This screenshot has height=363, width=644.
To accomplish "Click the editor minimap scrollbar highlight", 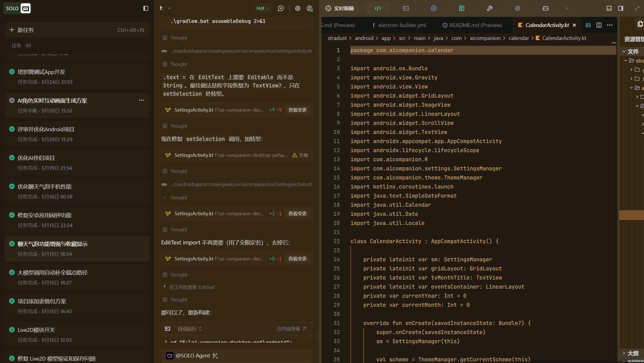I will (x=614, y=43).
